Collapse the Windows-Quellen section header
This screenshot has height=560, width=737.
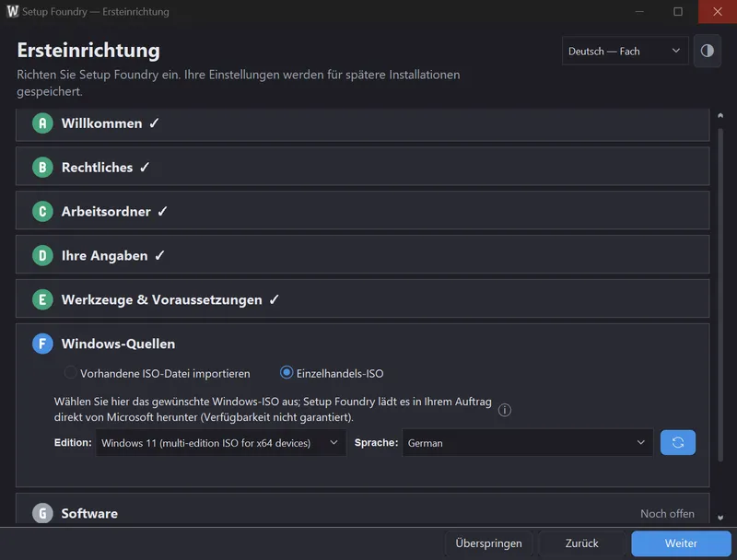362,344
